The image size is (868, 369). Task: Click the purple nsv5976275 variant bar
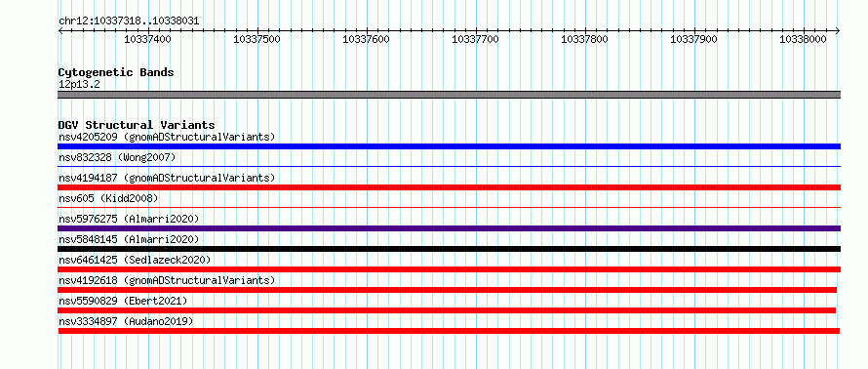[x=449, y=228]
